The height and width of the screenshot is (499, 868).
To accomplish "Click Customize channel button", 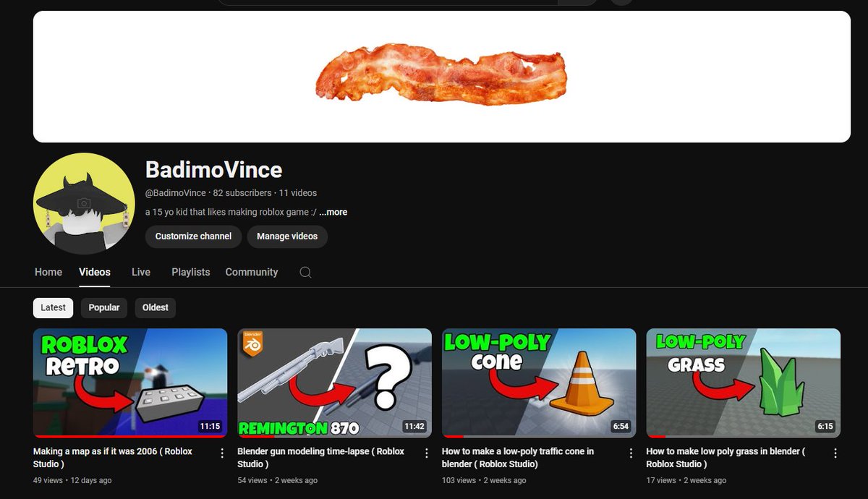I will point(193,236).
